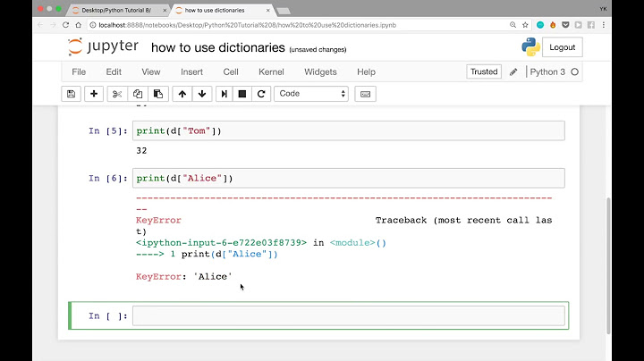
Task: Click the site info icon before localhost
Action: tap(93, 25)
